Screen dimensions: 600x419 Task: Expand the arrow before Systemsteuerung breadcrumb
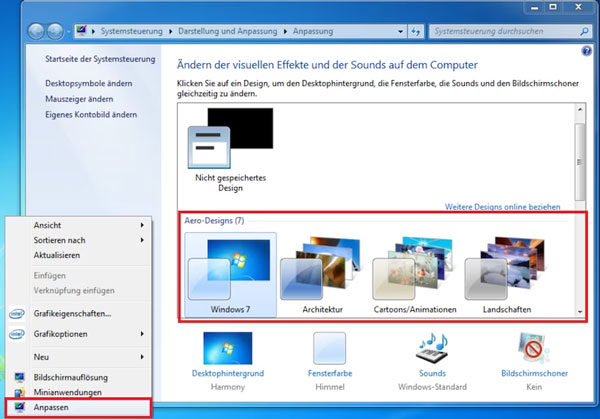93,31
